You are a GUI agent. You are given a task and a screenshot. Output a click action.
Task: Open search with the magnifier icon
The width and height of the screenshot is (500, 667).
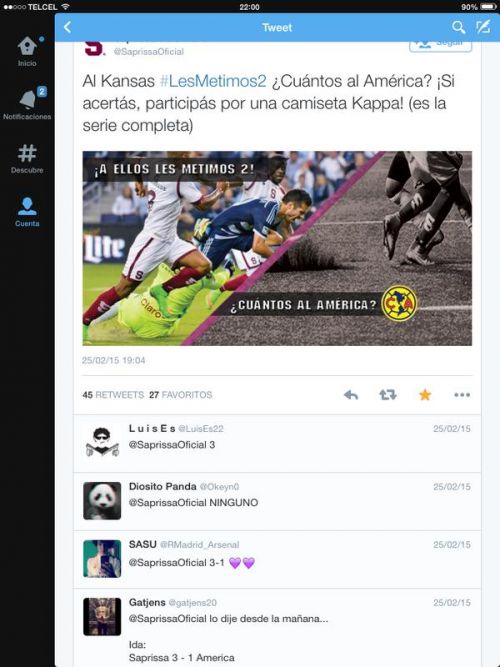458,27
